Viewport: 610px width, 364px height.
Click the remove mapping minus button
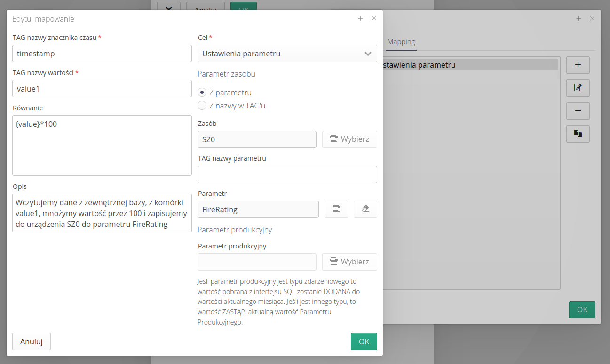click(x=578, y=111)
